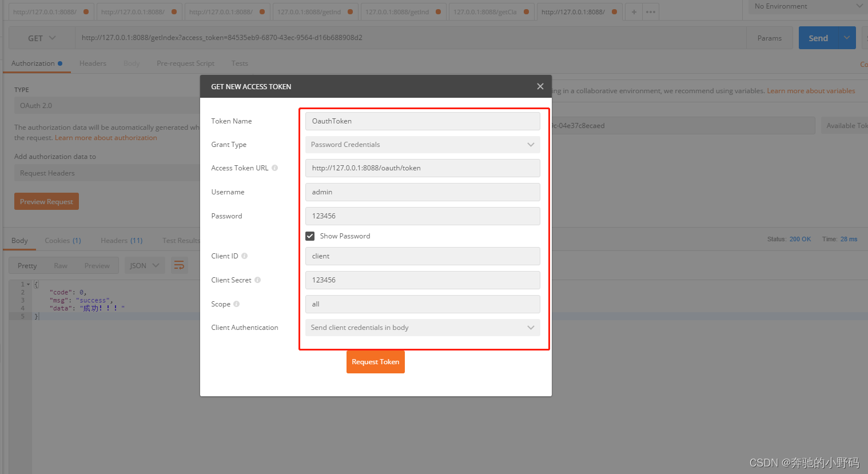
Task: Close the Get New Access Token dialog
Action: (540, 86)
